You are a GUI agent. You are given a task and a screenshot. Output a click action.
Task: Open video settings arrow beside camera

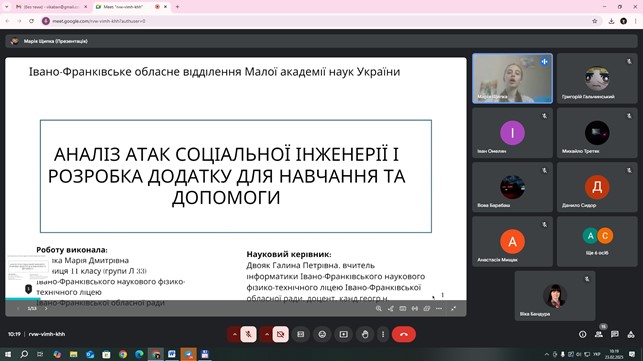267,334
